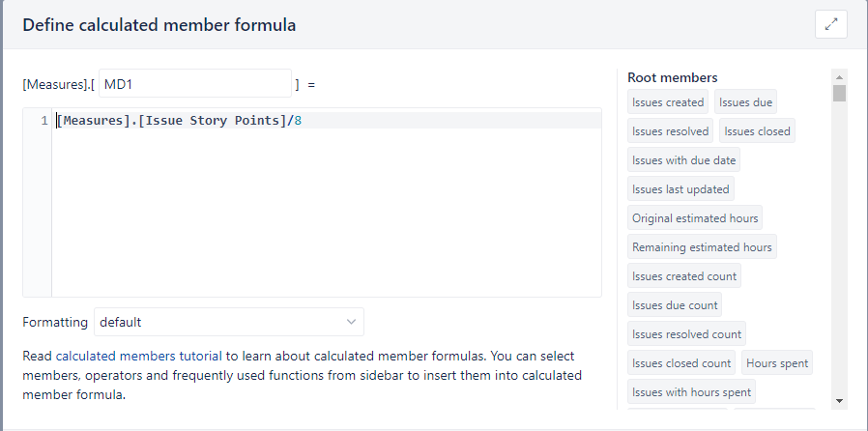Insert Issues last updated member
The width and height of the screenshot is (868, 431).
(x=680, y=189)
